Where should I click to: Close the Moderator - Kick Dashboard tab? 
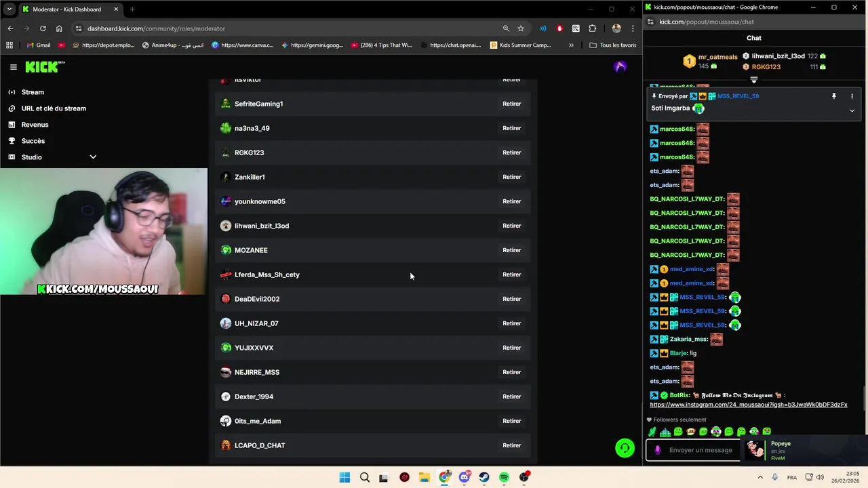[x=116, y=9]
